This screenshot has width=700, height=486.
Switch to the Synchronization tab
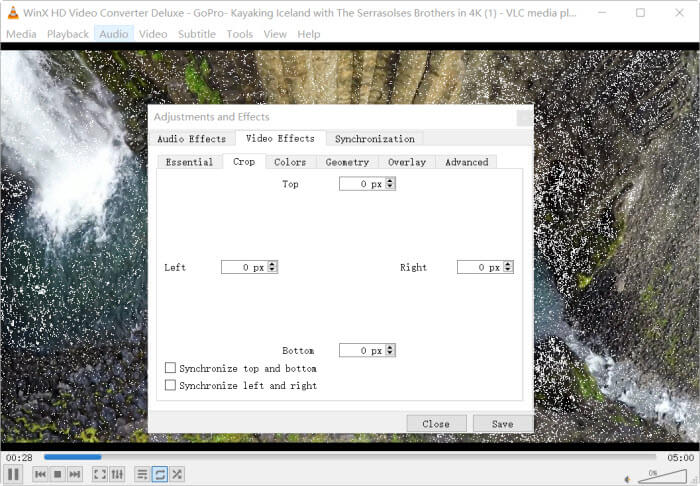375,139
